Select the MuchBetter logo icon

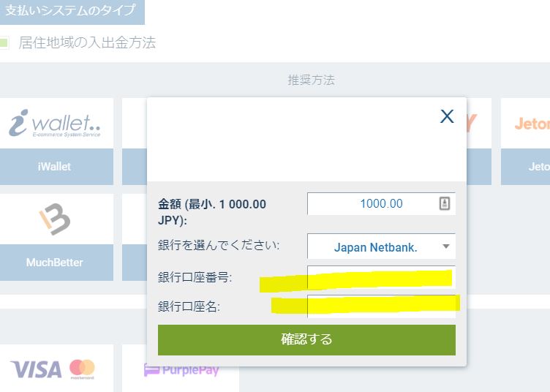pyautogui.click(x=55, y=219)
